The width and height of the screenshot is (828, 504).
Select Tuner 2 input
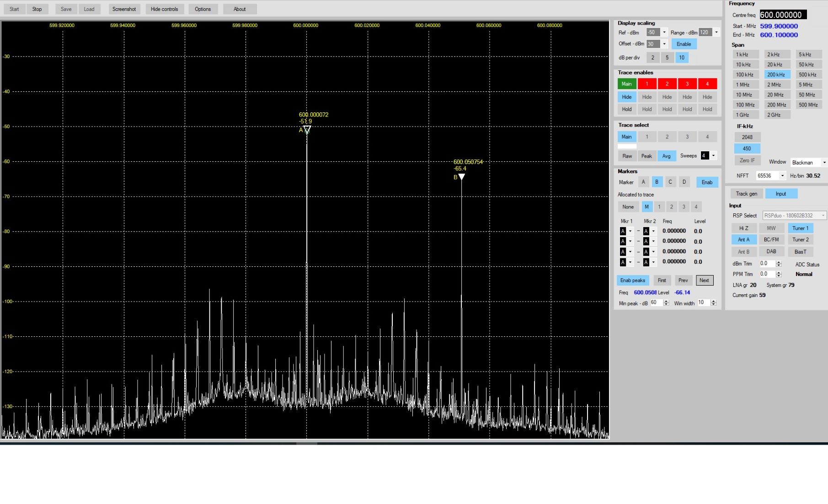coord(801,239)
